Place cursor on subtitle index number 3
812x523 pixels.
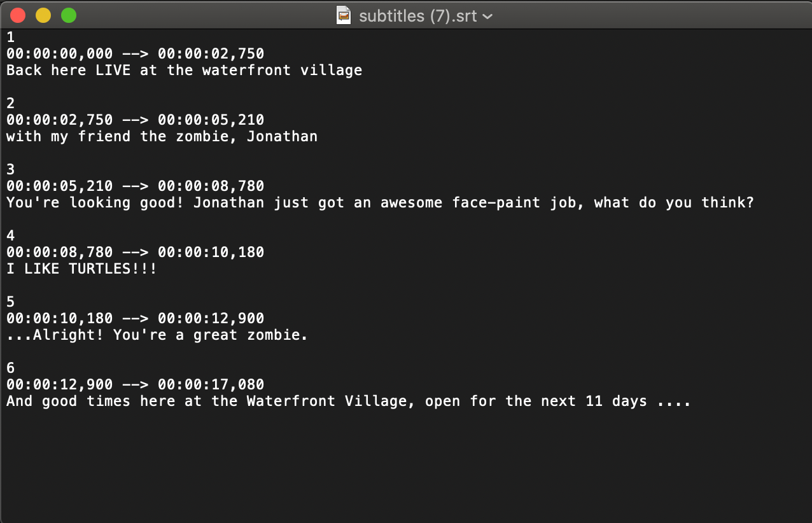click(10, 170)
